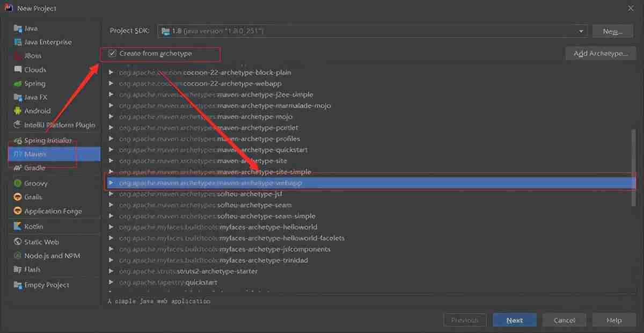Select the Spring Initializr icon
Image resolution: width=644 pixels, height=333 pixels.
click(x=18, y=141)
